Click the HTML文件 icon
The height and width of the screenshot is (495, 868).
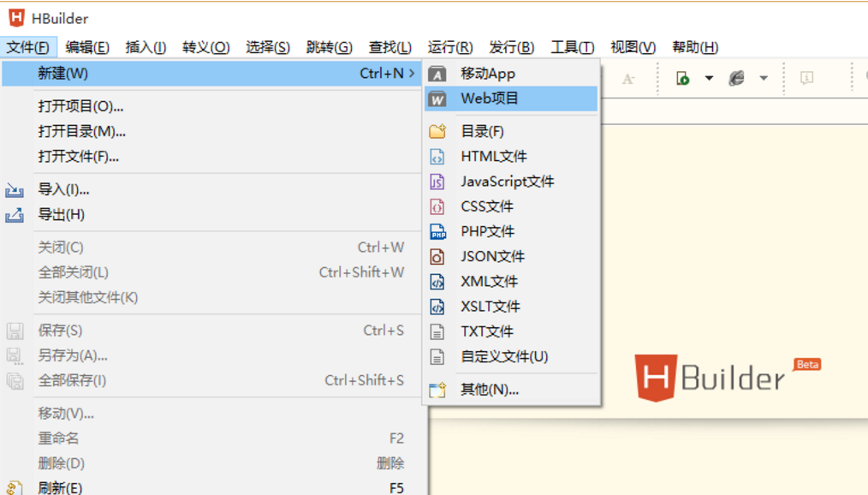click(437, 157)
